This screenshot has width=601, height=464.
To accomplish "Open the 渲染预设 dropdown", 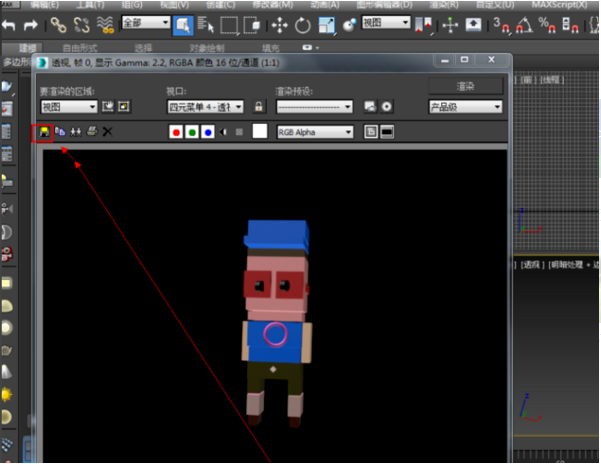I will coord(315,107).
